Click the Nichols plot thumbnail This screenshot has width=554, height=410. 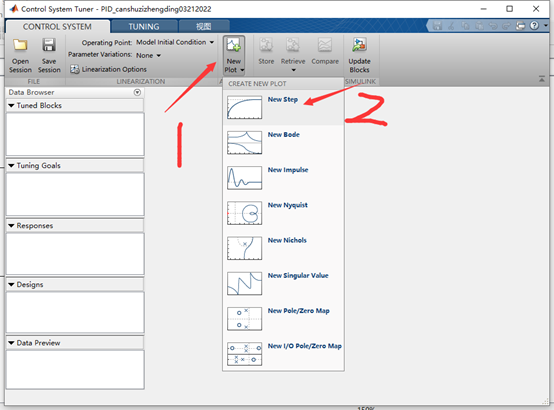click(244, 248)
